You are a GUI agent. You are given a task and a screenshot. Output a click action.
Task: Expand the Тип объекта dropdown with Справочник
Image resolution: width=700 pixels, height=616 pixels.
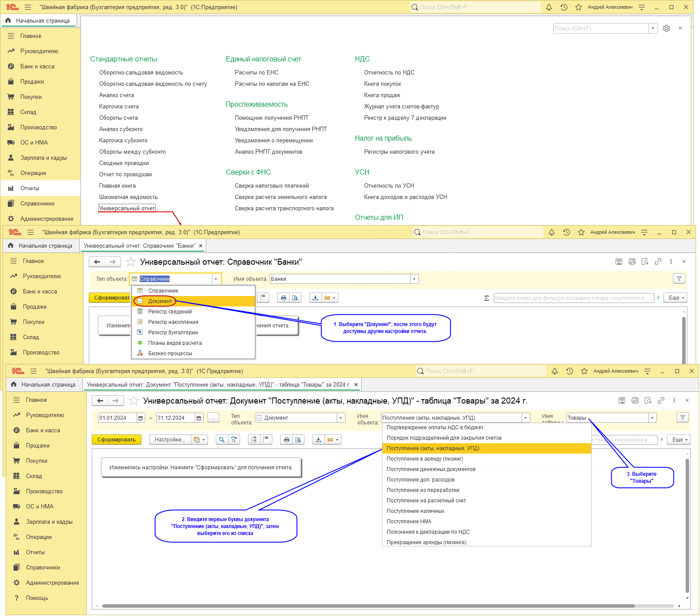pos(216,279)
